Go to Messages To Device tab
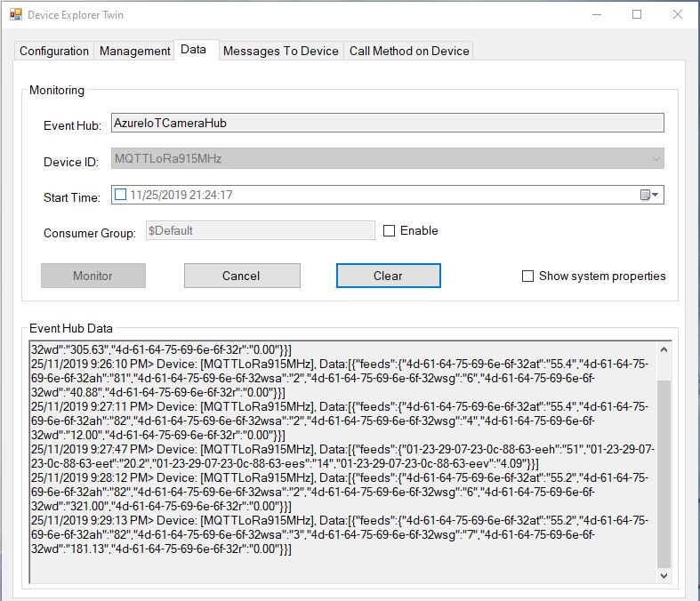 281,51
